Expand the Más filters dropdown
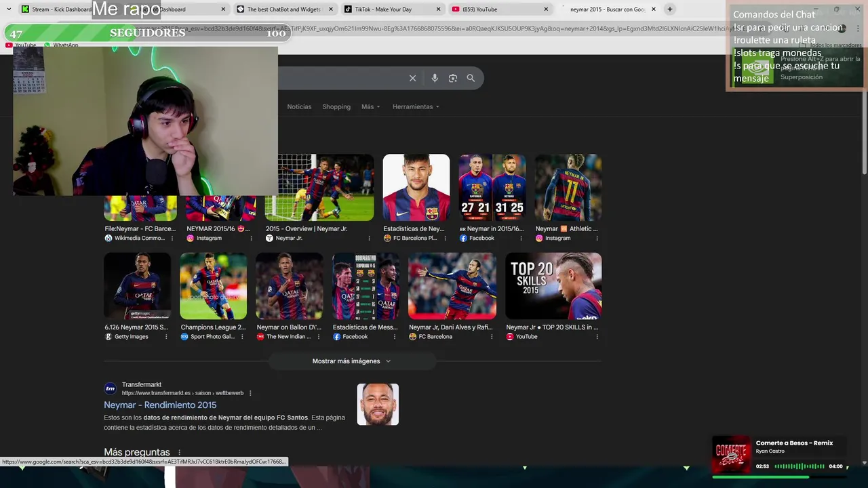 [x=370, y=107]
